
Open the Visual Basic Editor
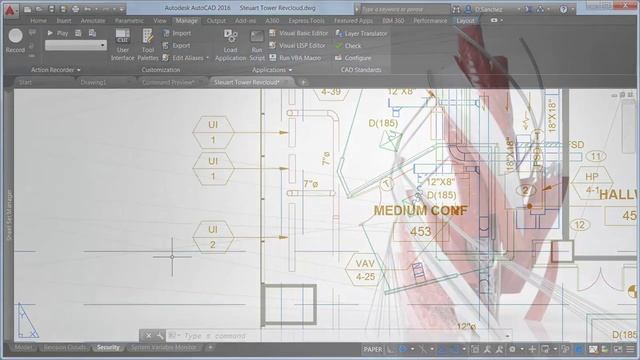pos(298,33)
